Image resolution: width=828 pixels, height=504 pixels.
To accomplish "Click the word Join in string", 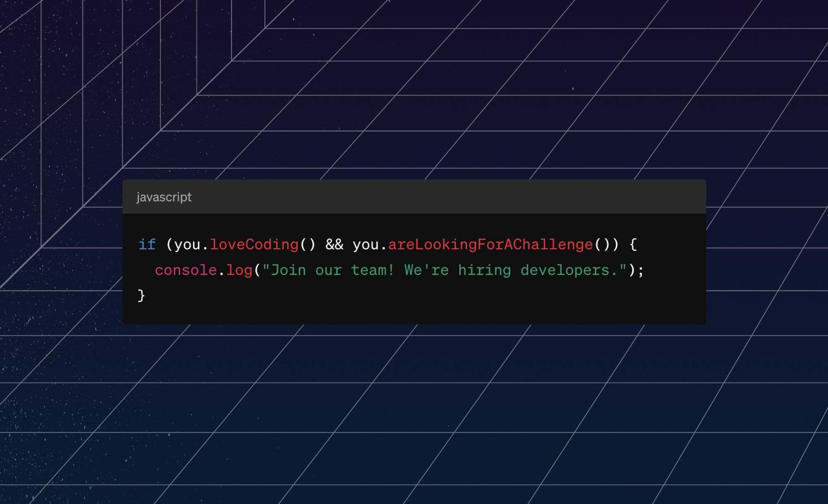I will coord(288,271).
